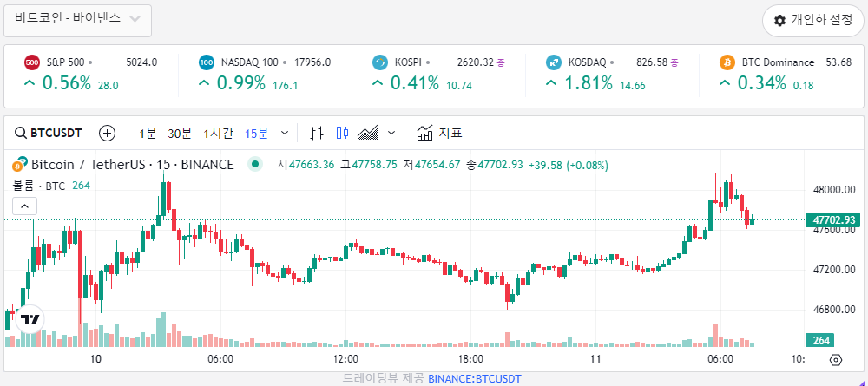868x386 pixels.
Task: Expand the chart style dropdown arrow
Action: point(391,133)
